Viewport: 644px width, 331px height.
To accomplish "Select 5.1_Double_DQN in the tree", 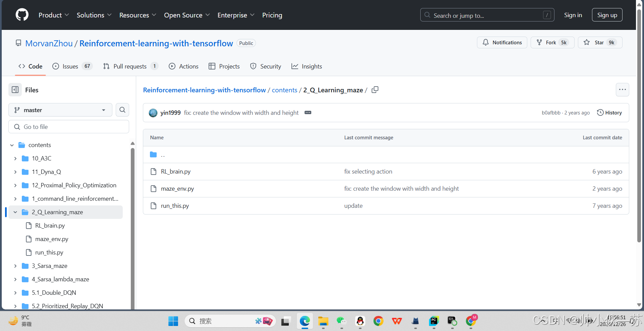I will (54, 293).
